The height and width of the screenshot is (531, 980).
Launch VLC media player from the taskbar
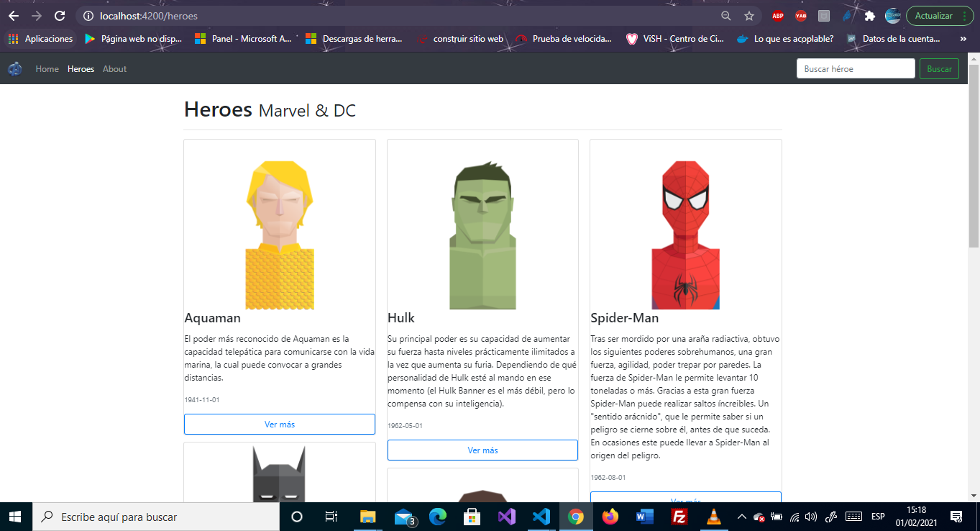pos(713,517)
